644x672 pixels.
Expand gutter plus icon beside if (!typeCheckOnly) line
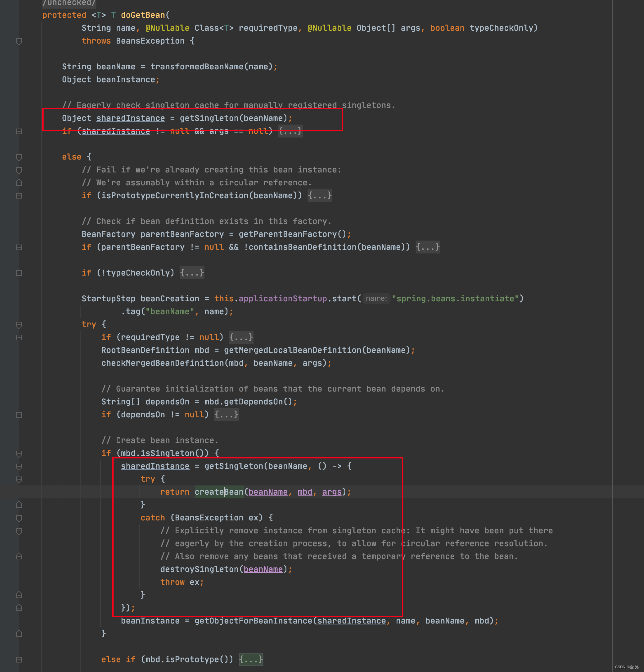(x=19, y=273)
